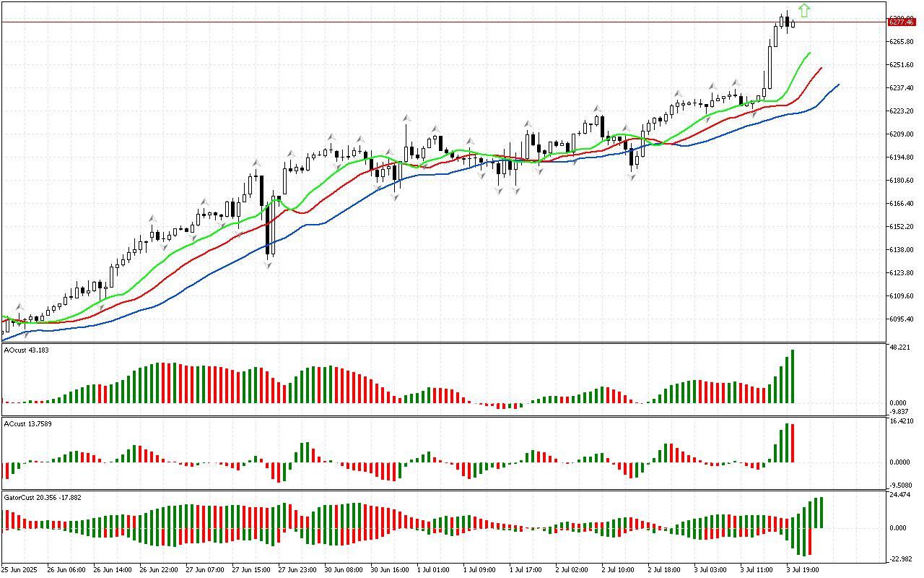Click the up fractal above the 1 Jul 01:00 high
The height and width of the screenshot is (578, 924).
click(435, 129)
